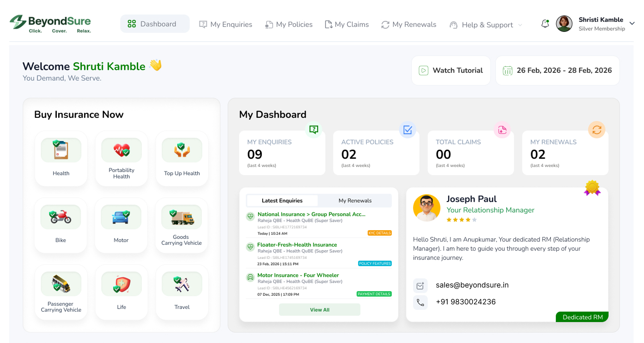Open the MY RENEWALS 02 stat card
The image size is (644, 343).
565,153
